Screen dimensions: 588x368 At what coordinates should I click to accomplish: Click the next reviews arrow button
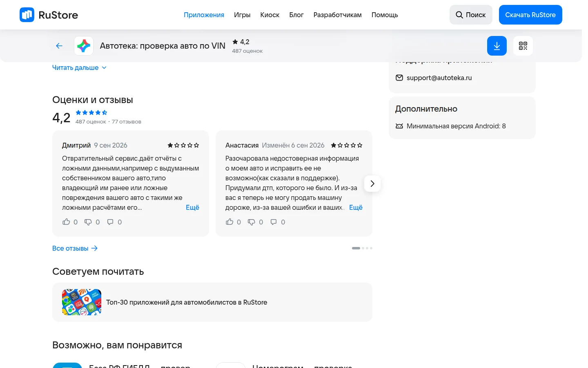[x=372, y=184]
